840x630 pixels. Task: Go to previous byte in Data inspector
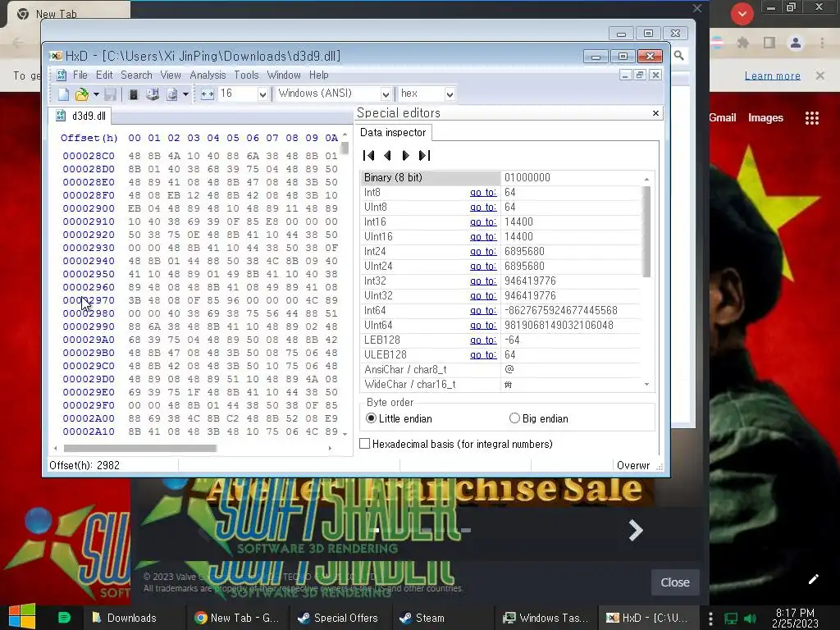(x=387, y=155)
